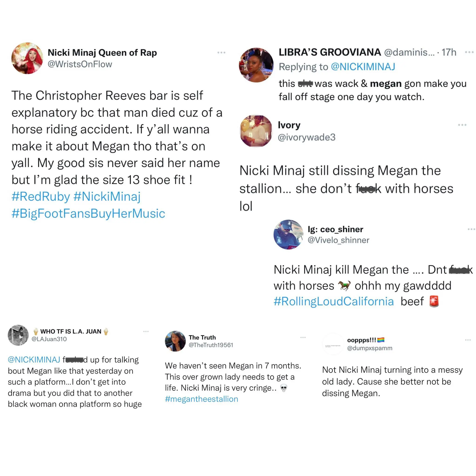Open three-dot menu on Ivory's tweet
Image resolution: width=476 pixels, height=476 pixels.
(462, 125)
